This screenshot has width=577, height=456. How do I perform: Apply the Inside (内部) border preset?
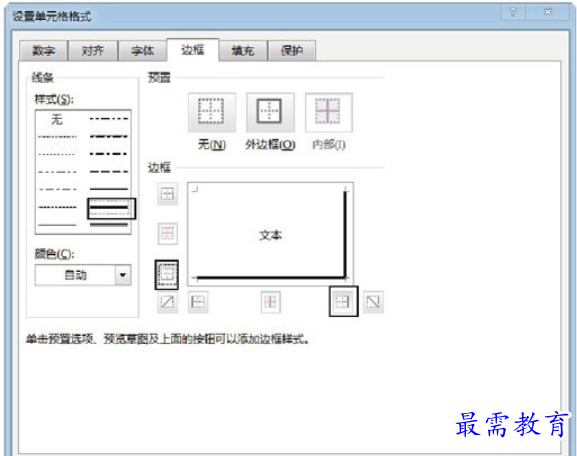[x=329, y=112]
